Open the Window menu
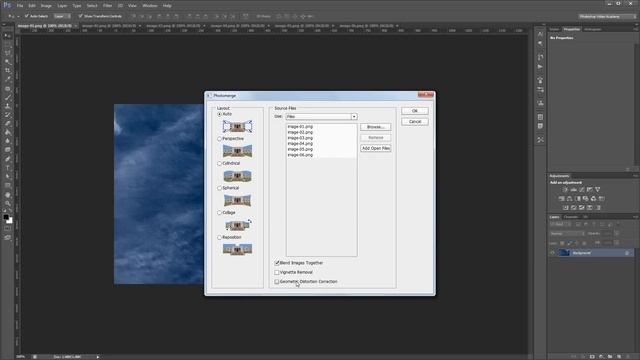 [x=150, y=6]
